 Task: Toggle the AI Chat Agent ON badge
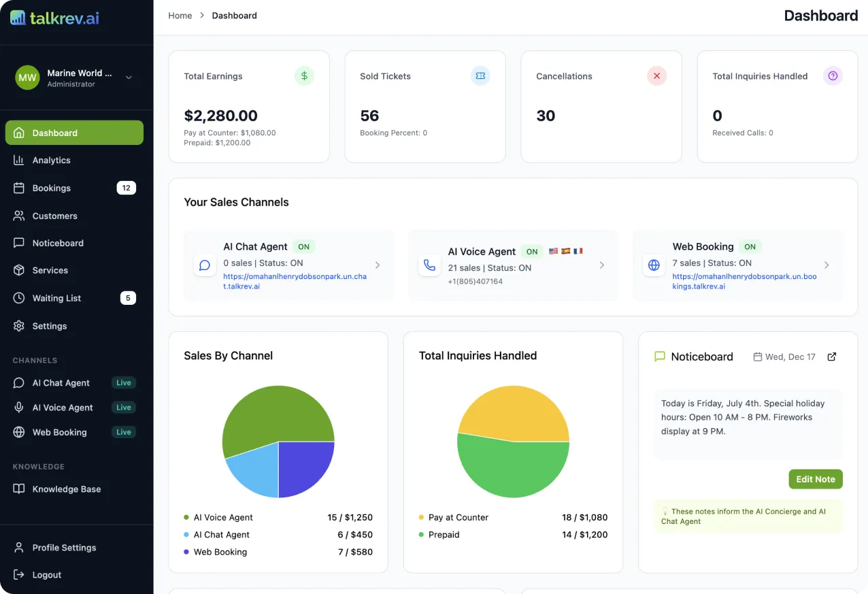click(303, 247)
